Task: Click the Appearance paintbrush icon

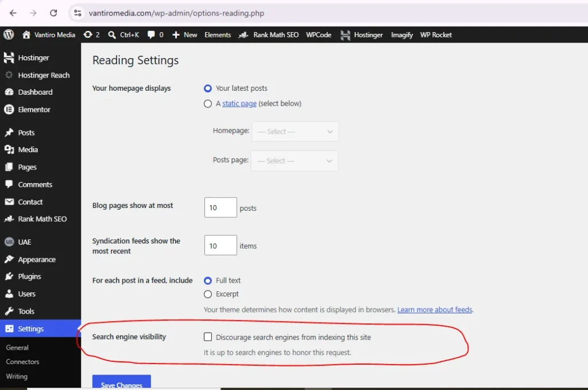Action: [9, 259]
